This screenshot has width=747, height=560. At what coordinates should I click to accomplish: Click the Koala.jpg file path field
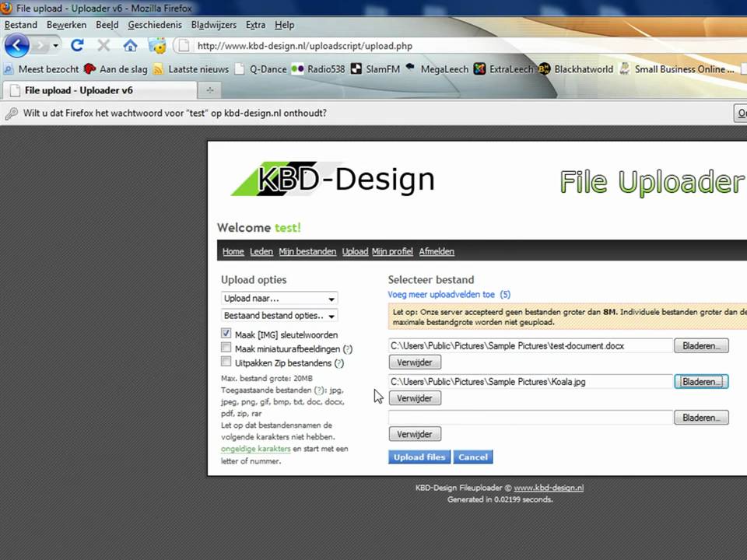click(x=530, y=381)
